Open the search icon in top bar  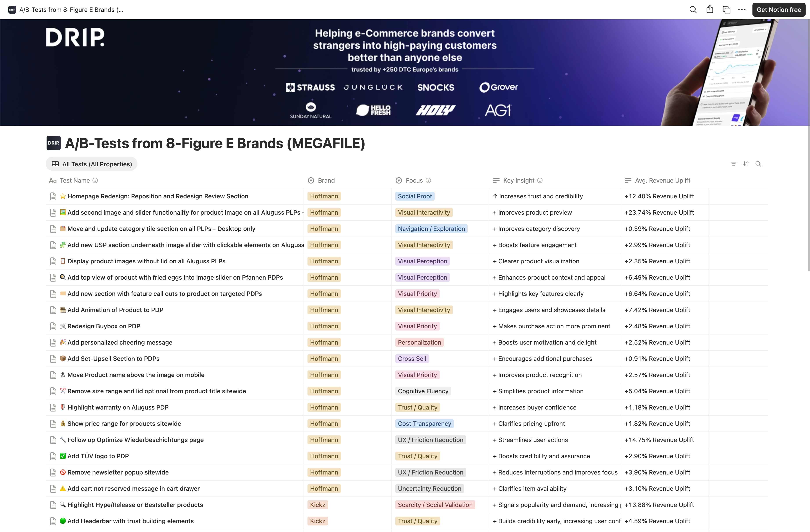pos(693,9)
